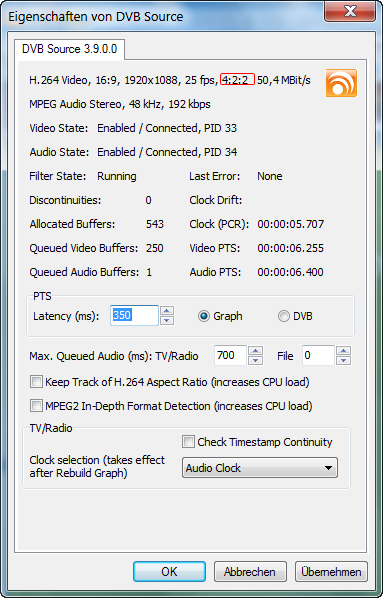The image size is (383, 598).
Task: Click the Abbrechen button
Action: click(x=250, y=572)
